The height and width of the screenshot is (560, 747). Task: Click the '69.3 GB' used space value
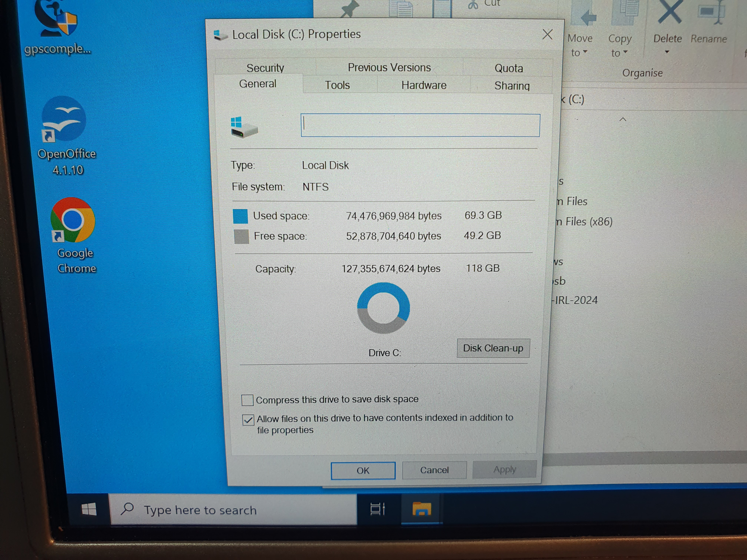click(483, 215)
